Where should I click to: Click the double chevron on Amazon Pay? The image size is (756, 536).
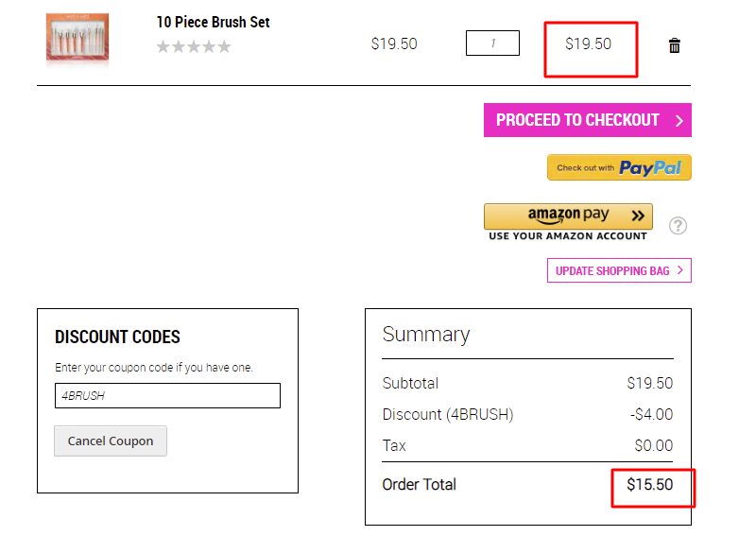pyautogui.click(x=638, y=216)
